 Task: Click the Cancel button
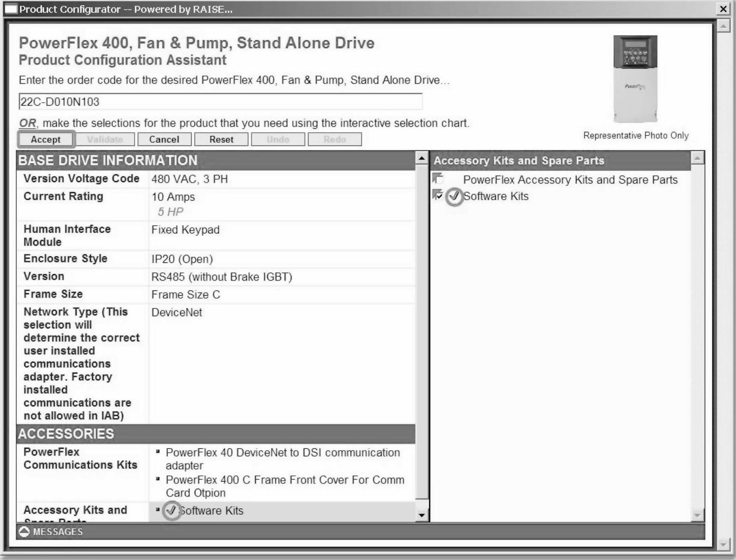[164, 139]
